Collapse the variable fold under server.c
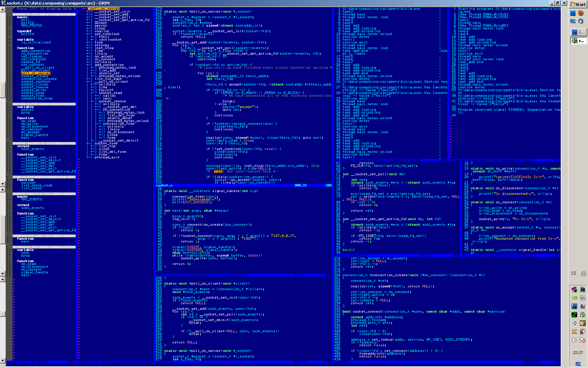The height and width of the screenshot is (368, 588). click(x=9, y=107)
